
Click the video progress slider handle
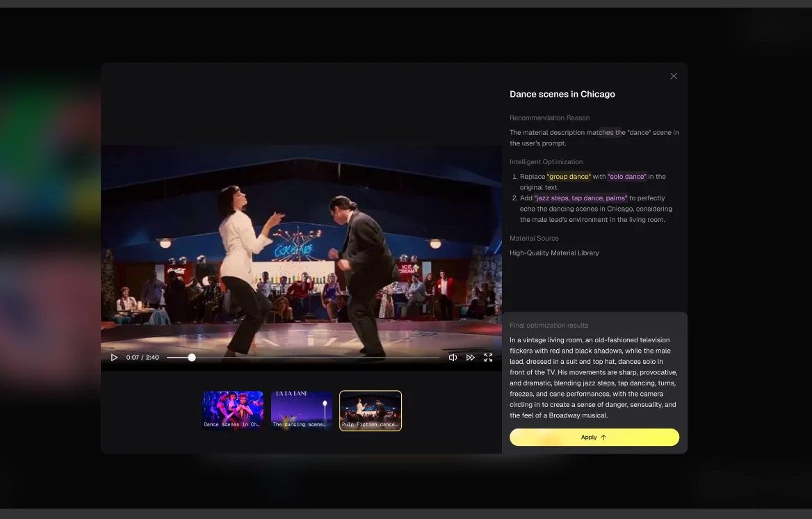tap(192, 357)
